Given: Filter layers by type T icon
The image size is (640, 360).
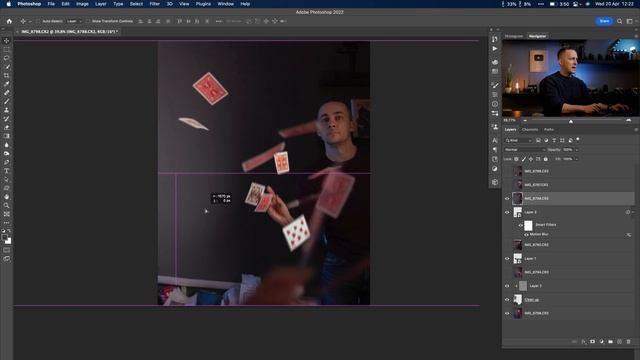Looking at the screenshot, I should point(554,140).
